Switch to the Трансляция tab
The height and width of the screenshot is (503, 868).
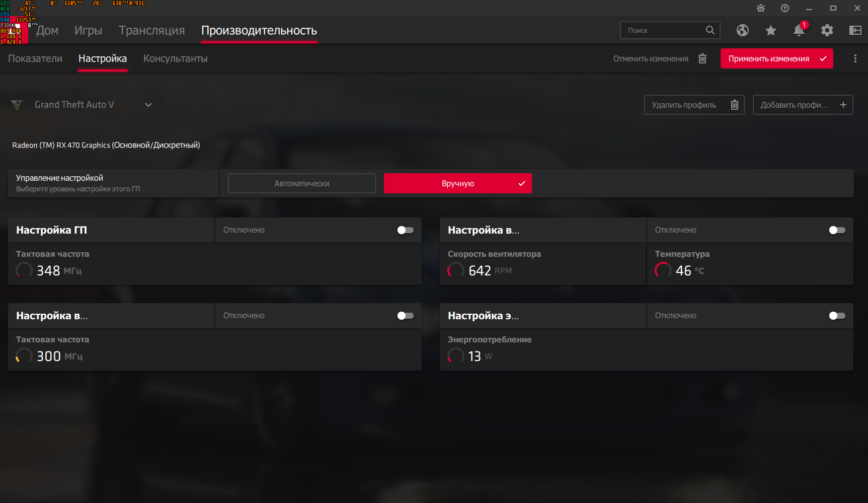pyautogui.click(x=152, y=30)
